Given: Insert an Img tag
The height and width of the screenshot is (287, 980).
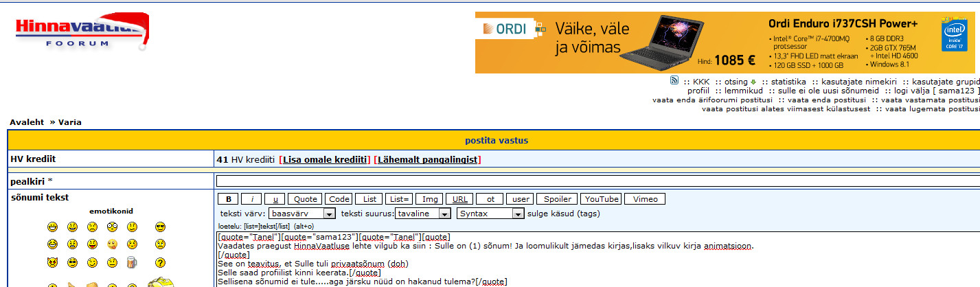Looking at the screenshot, I should point(430,199).
